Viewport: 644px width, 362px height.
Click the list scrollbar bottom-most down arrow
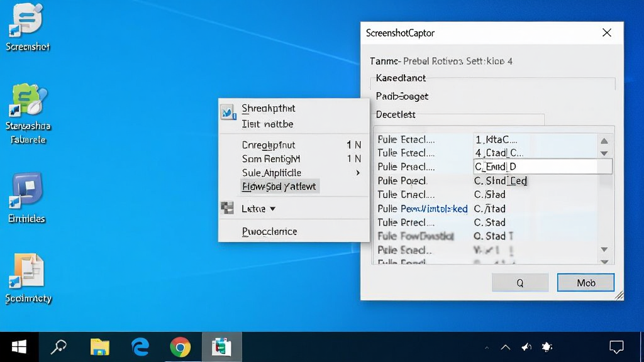tap(604, 261)
